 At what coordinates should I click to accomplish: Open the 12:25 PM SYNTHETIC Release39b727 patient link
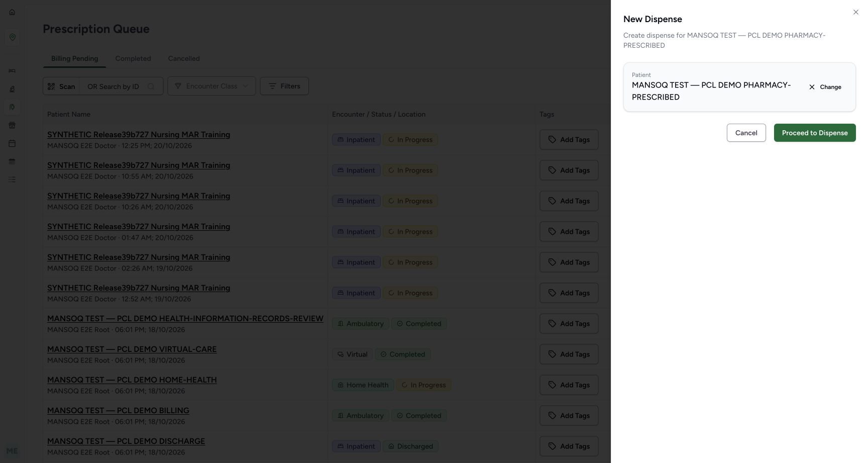(x=139, y=135)
